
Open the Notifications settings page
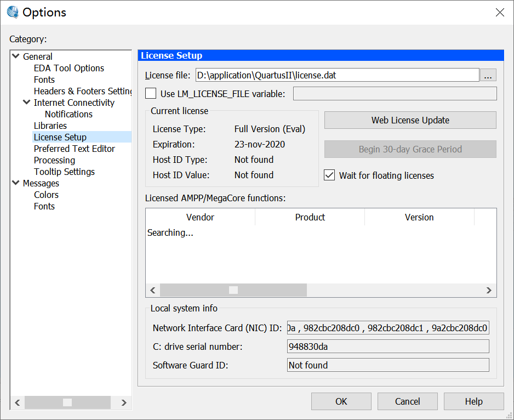click(x=68, y=114)
